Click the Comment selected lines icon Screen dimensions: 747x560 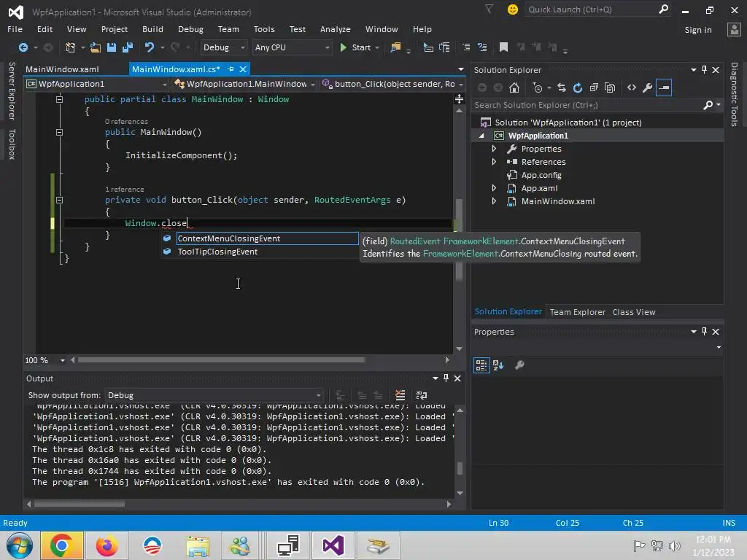[466, 47]
